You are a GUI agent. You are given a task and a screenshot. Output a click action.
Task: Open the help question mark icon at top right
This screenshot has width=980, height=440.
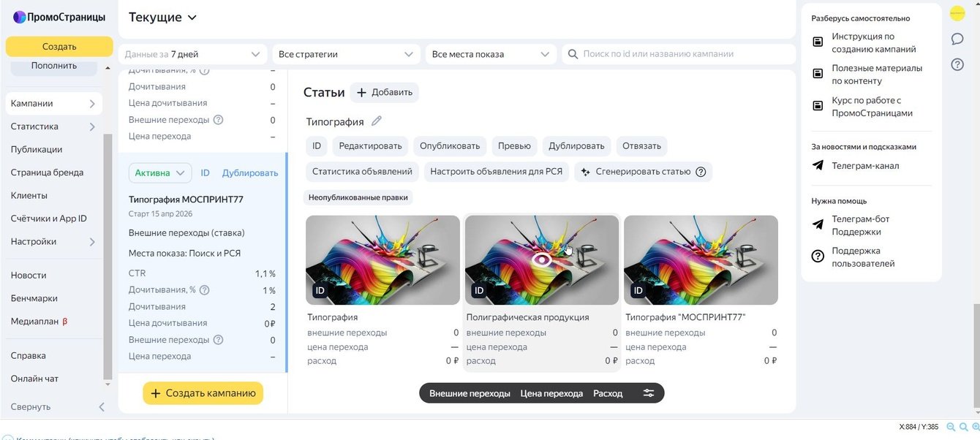point(957,64)
